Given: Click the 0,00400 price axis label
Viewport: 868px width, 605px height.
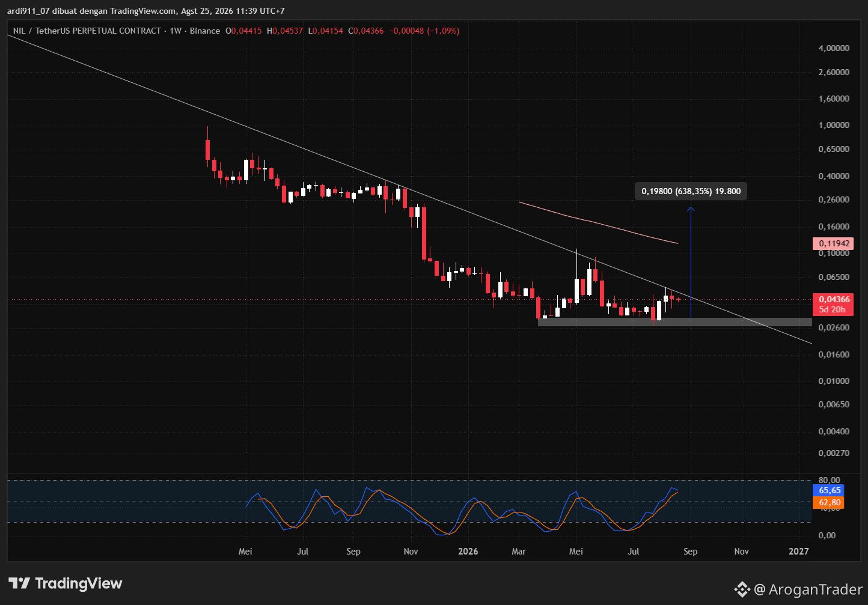Looking at the screenshot, I should click(x=834, y=431).
